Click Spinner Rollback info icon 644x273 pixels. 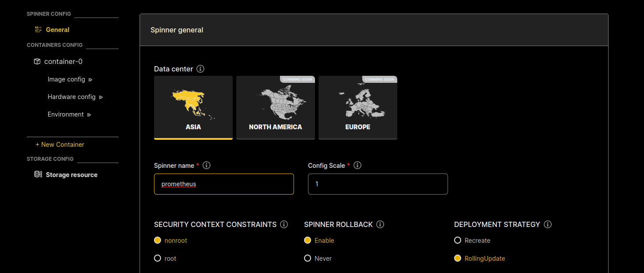[x=380, y=224]
